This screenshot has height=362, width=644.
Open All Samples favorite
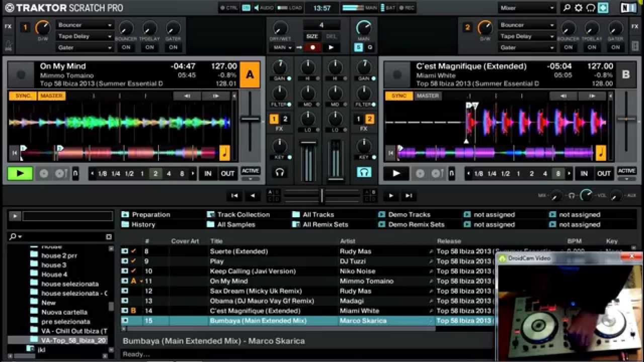[x=236, y=225]
